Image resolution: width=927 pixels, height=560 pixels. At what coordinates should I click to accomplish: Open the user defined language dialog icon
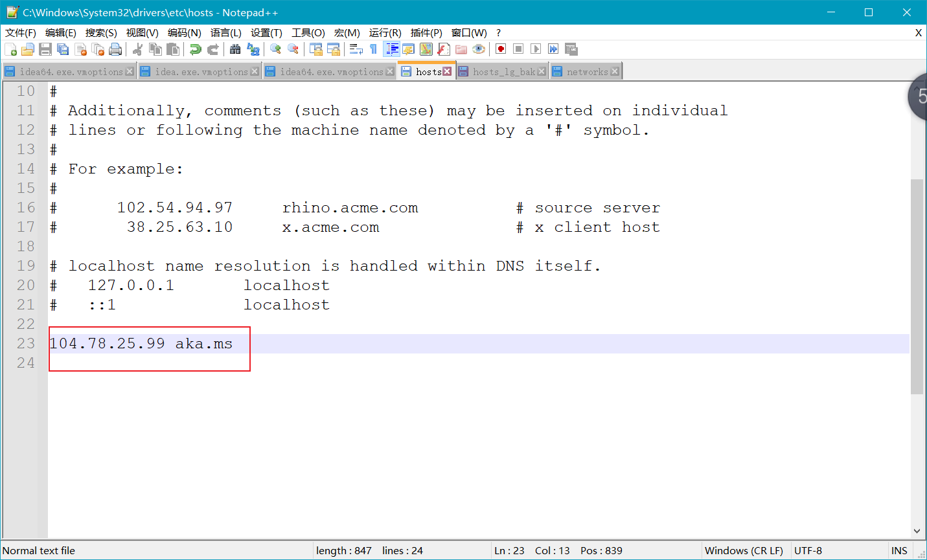[x=409, y=49]
